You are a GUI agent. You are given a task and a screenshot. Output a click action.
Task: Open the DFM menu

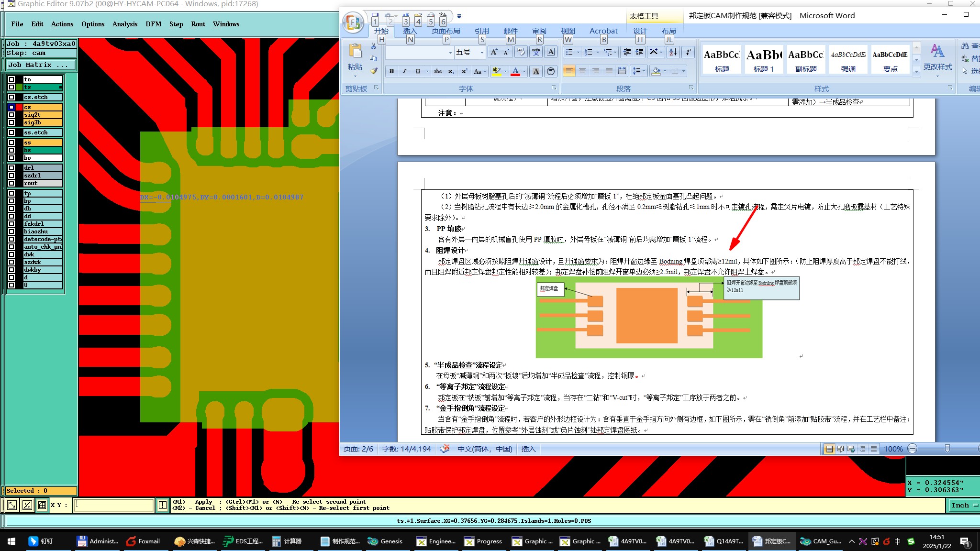click(x=153, y=24)
